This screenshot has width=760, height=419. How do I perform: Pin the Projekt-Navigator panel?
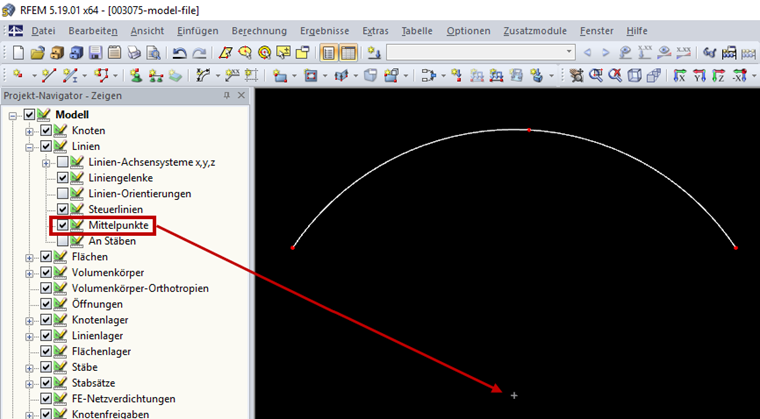click(226, 96)
